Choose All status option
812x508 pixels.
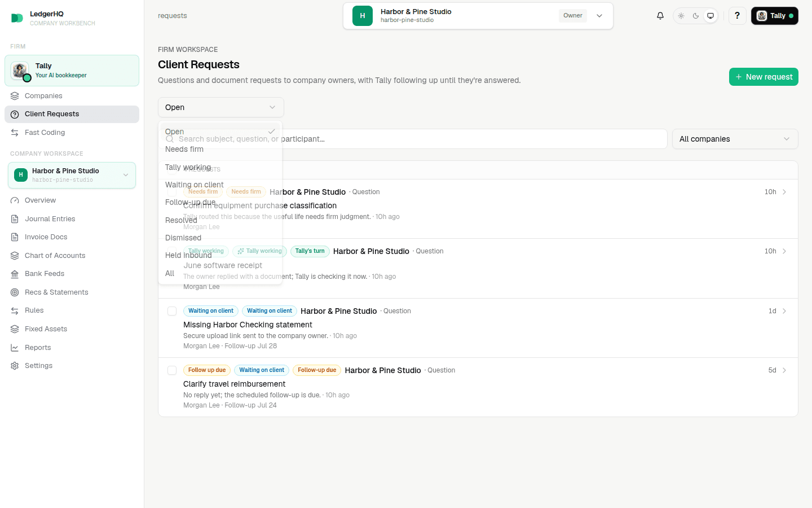point(220,273)
